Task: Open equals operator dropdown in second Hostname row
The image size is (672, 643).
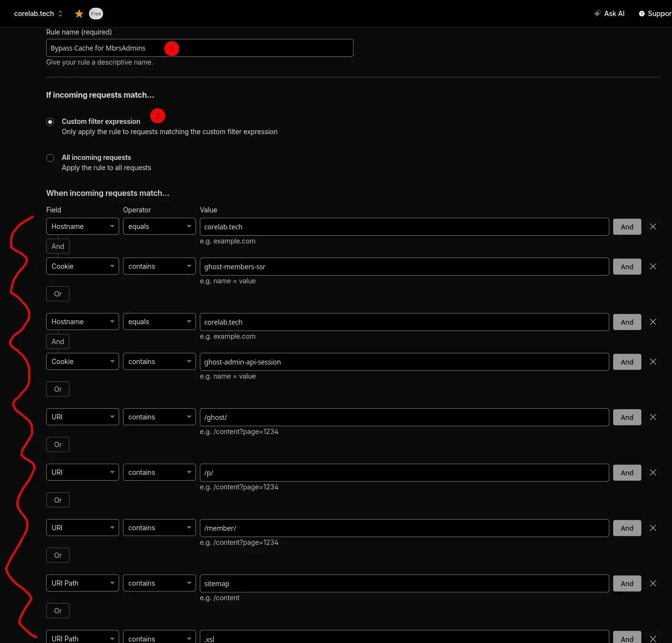Action: [x=159, y=322]
